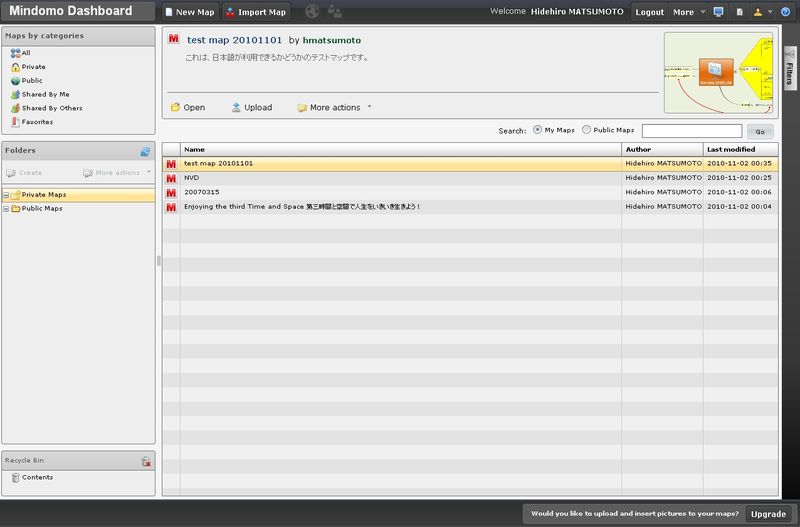Viewport: 800px width, 527px height.
Task: Open the More dropdown in header
Action: point(688,12)
